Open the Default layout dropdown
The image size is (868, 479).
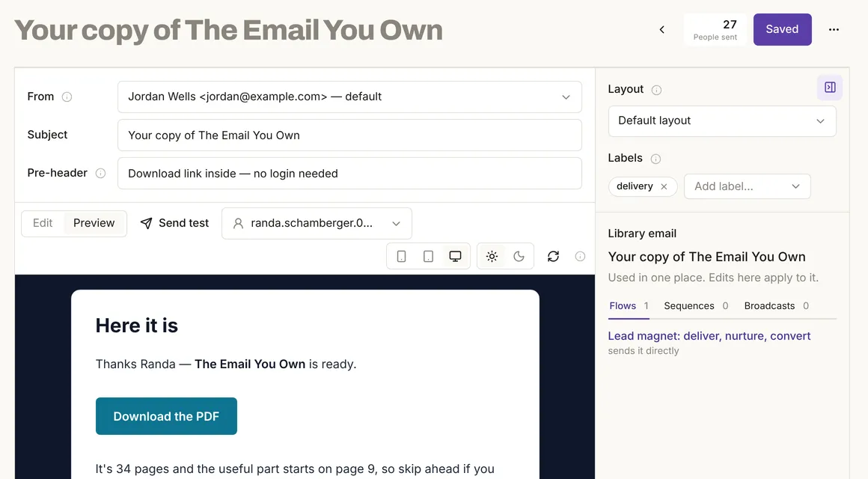(722, 120)
